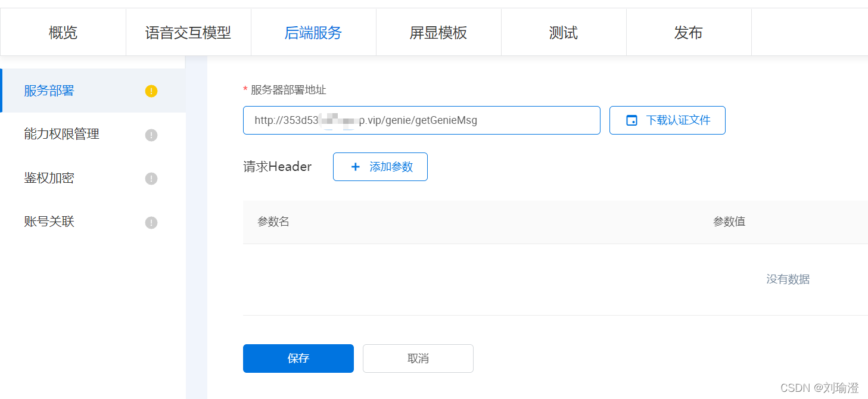Click the 下载认证文件 button
This screenshot has width=868, height=399.
[667, 120]
